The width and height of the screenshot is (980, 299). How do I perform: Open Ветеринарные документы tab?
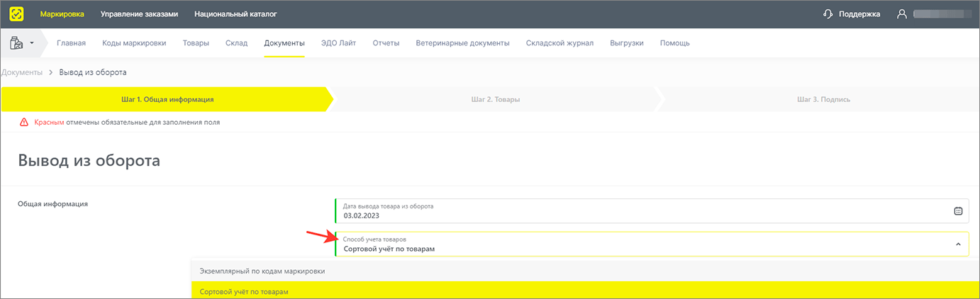pos(462,43)
